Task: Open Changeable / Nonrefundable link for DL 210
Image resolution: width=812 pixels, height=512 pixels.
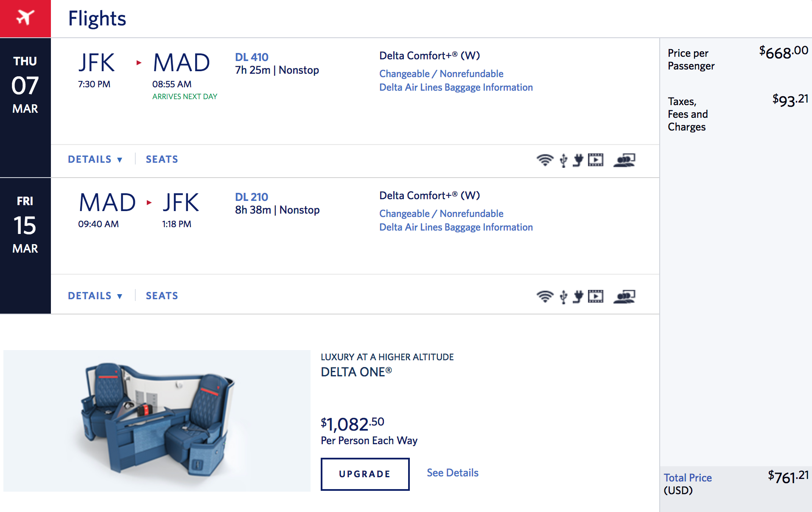Action: pyautogui.click(x=441, y=214)
